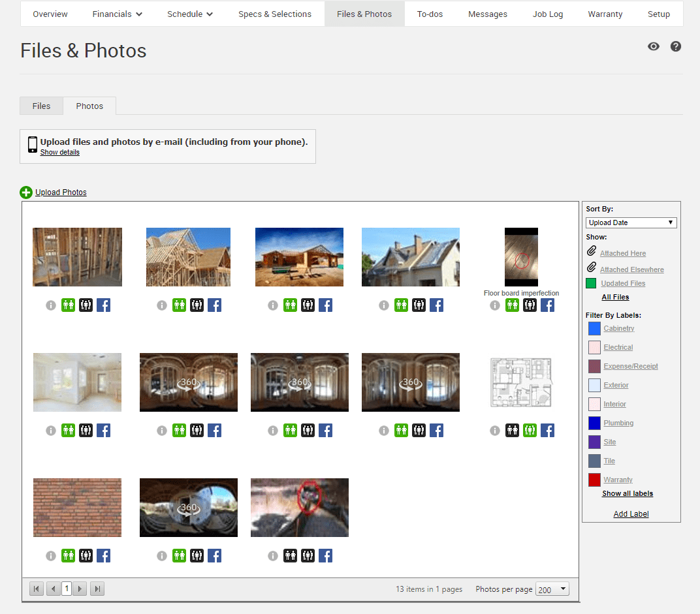Click Show details under the email upload notice
Image resolution: width=700 pixels, height=614 pixels.
click(x=60, y=152)
